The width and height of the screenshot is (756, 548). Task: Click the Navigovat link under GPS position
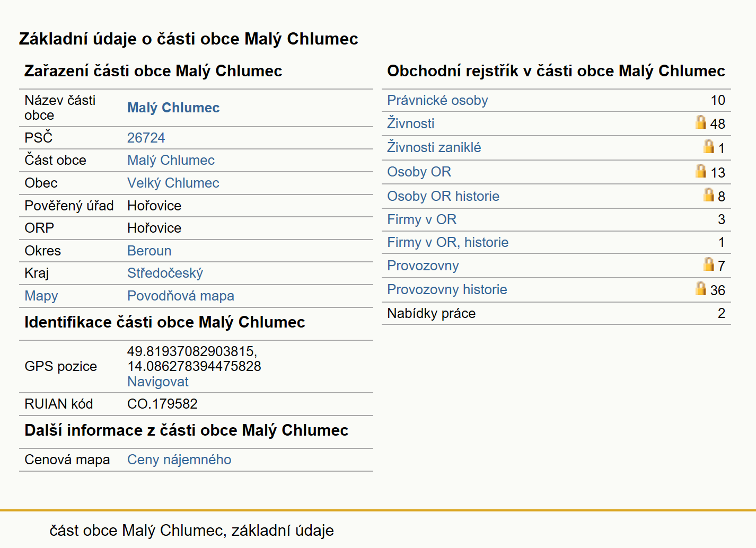[x=158, y=382]
